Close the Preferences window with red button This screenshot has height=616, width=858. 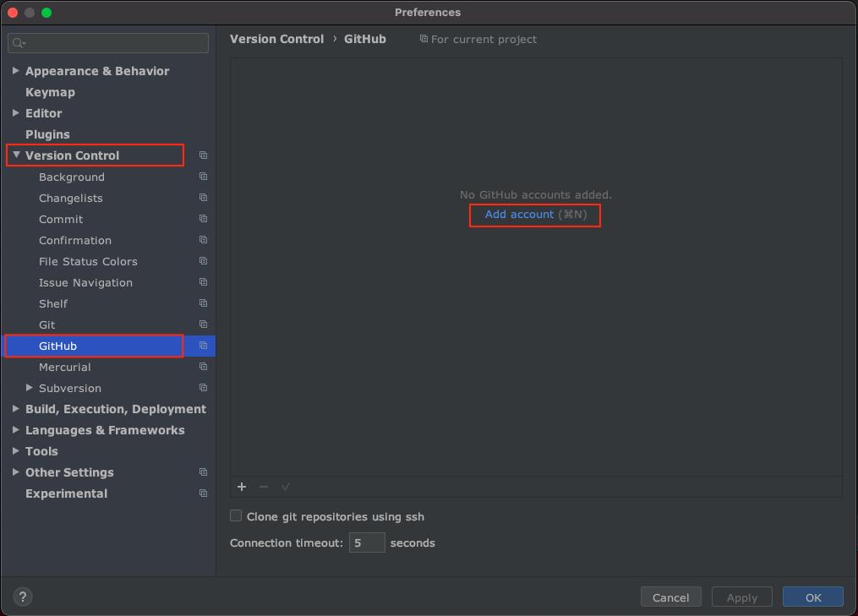[13, 13]
